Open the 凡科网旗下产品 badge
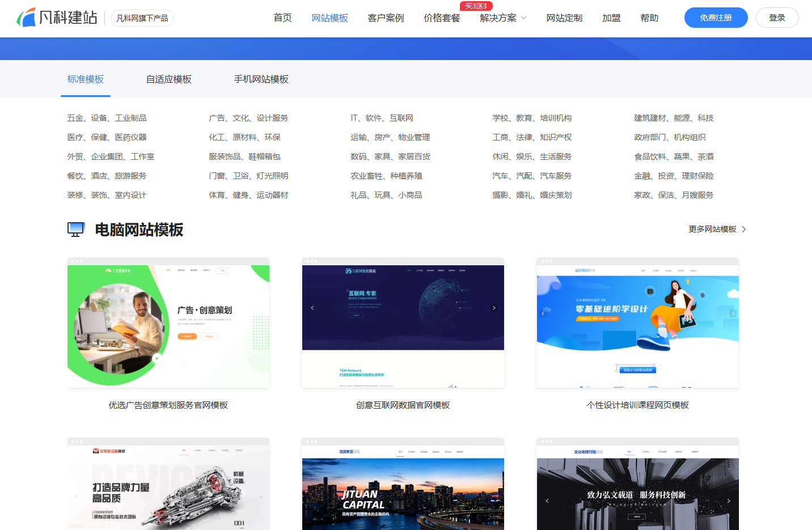This screenshot has width=812, height=530. point(142,18)
